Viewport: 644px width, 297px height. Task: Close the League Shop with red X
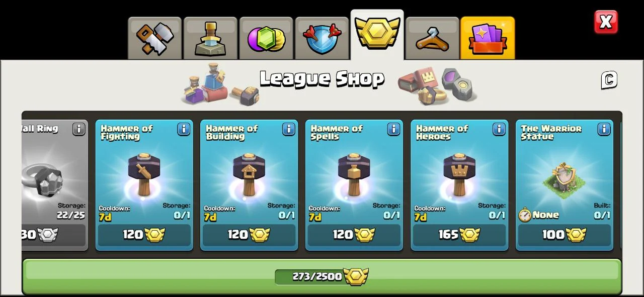(606, 22)
